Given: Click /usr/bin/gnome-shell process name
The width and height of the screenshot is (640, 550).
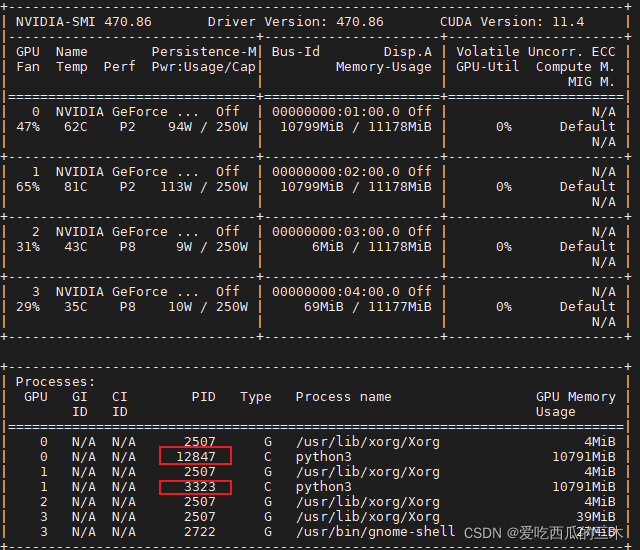Looking at the screenshot, I should click(376, 532).
